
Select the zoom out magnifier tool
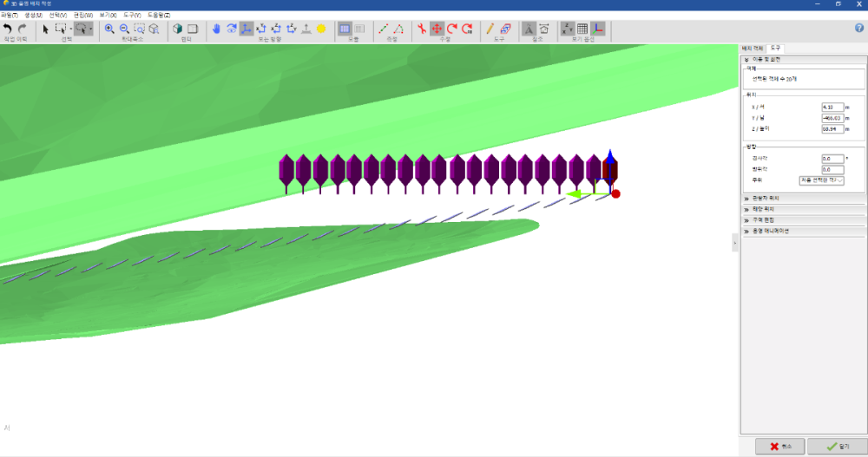(x=124, y=29)
